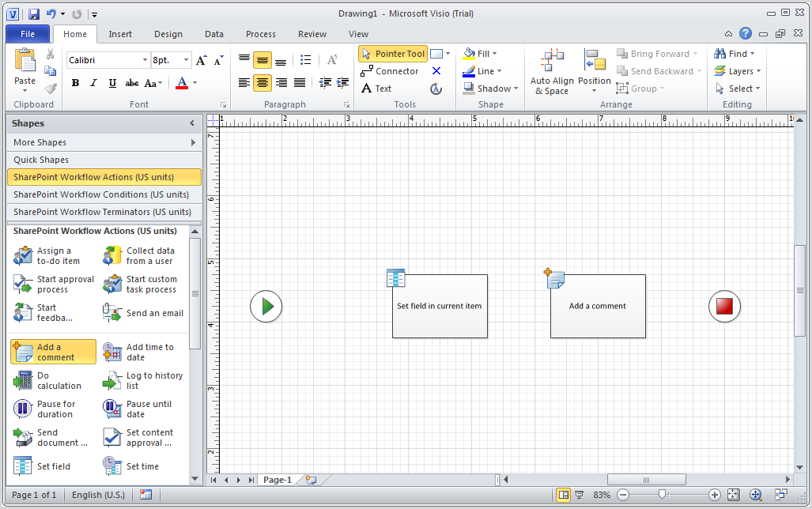Viewport: 812px width, 509px height.
Task: Select the Log to history list shape
Action: pyautogui.click(x=143, y=381)
